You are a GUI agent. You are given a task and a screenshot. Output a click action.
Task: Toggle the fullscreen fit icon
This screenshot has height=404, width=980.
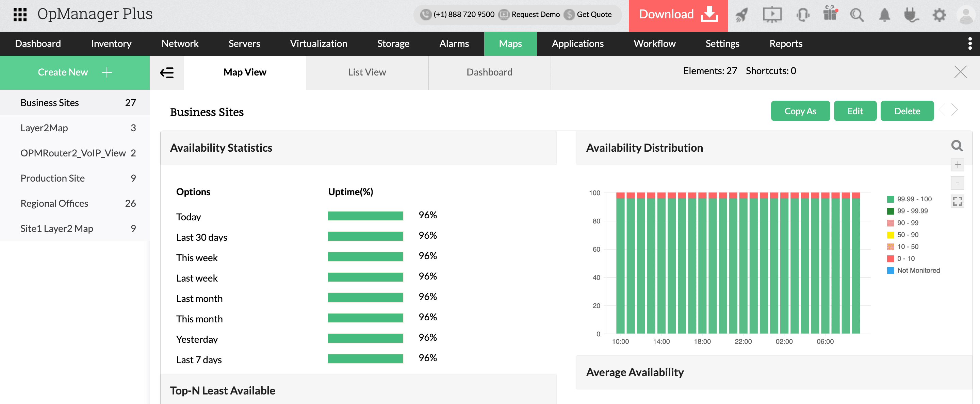pyautogui.click(x=957, y=201)
